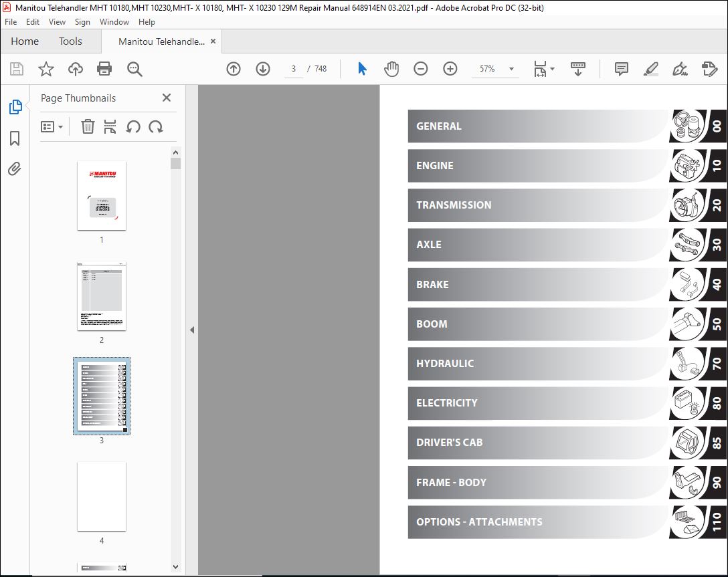
Task: Open the OPTIONS - ATTACHMENTS 110 section link
Action: click(x=567, y=522)
